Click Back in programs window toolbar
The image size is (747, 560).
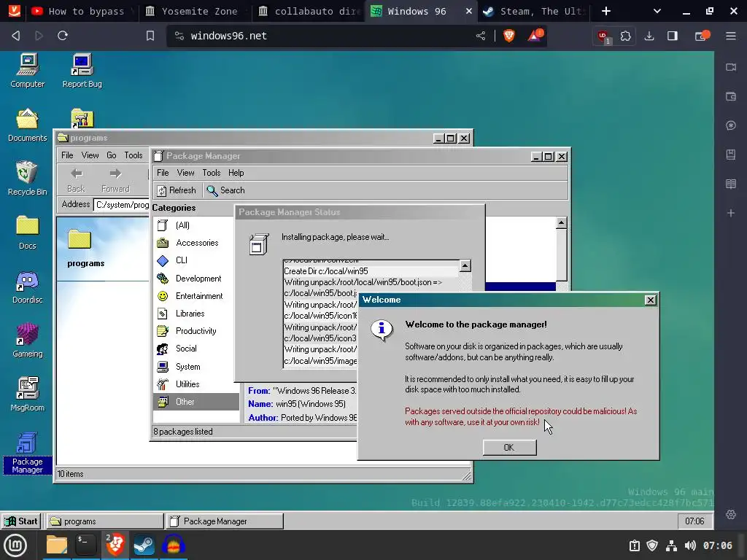point(76,181)
